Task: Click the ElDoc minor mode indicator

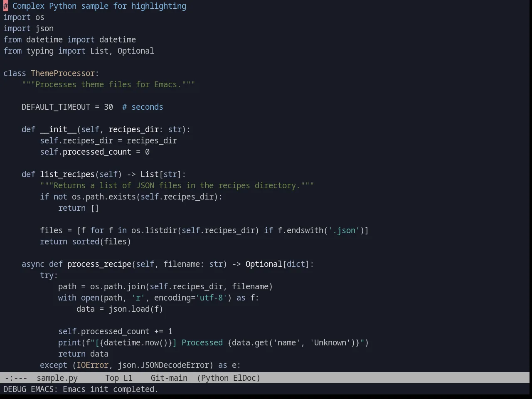Action: [245, 378]
